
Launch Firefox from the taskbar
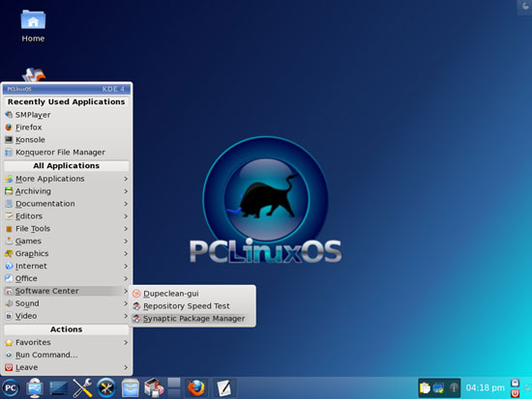pos(196,387)
